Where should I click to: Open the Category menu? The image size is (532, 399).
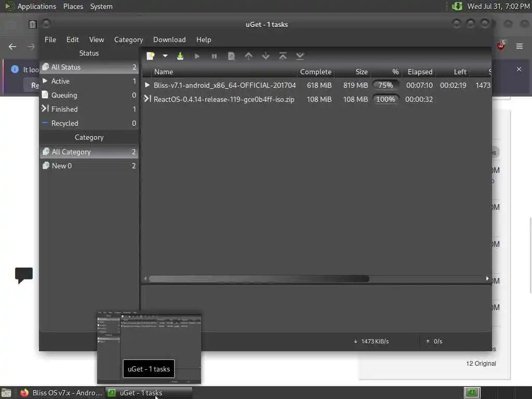[x=129, y=39]
